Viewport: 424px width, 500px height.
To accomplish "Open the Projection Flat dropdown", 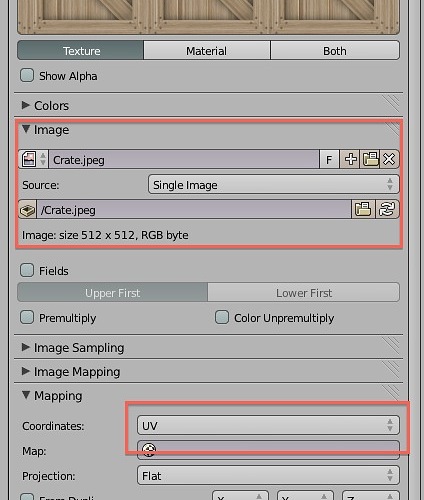I will pyautogui.click(x=268, y=476).
